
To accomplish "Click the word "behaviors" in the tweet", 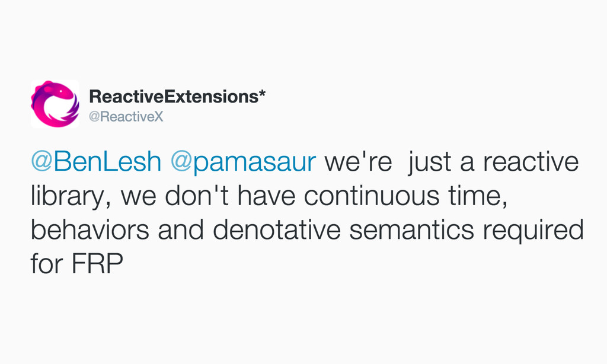I will (x=90, y=229).
